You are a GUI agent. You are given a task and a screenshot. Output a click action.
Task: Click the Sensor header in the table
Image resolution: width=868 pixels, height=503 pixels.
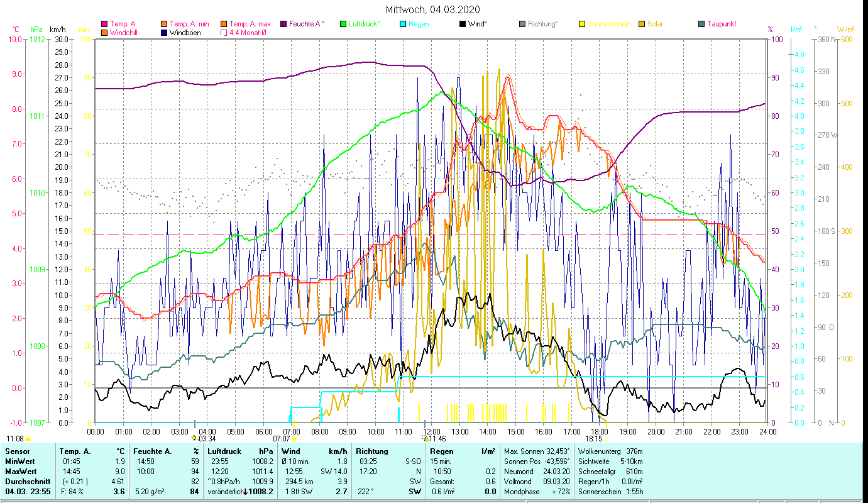point(16,451)
